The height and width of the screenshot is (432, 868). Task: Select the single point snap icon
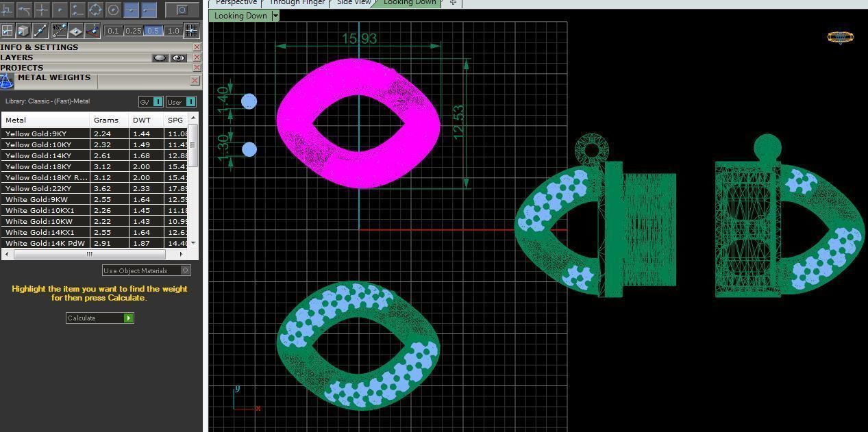pos(60,10)
